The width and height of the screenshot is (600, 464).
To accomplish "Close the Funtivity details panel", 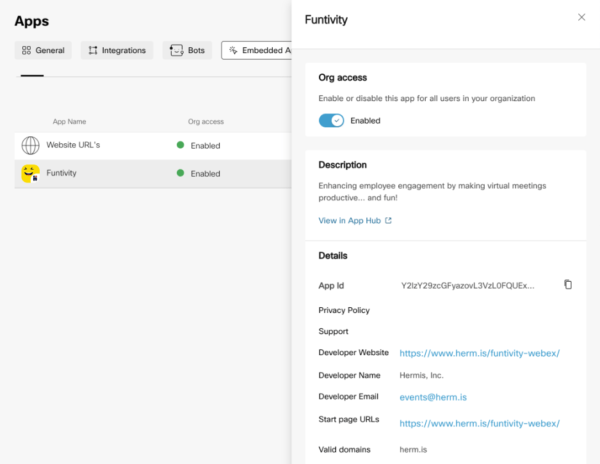I will tap(581, 17).
